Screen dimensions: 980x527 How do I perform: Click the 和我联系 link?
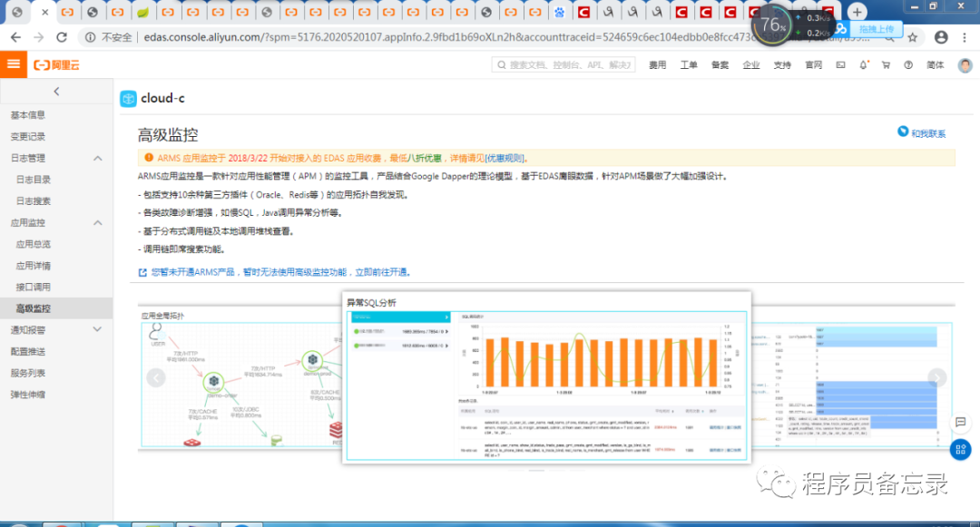click(927, 133)
